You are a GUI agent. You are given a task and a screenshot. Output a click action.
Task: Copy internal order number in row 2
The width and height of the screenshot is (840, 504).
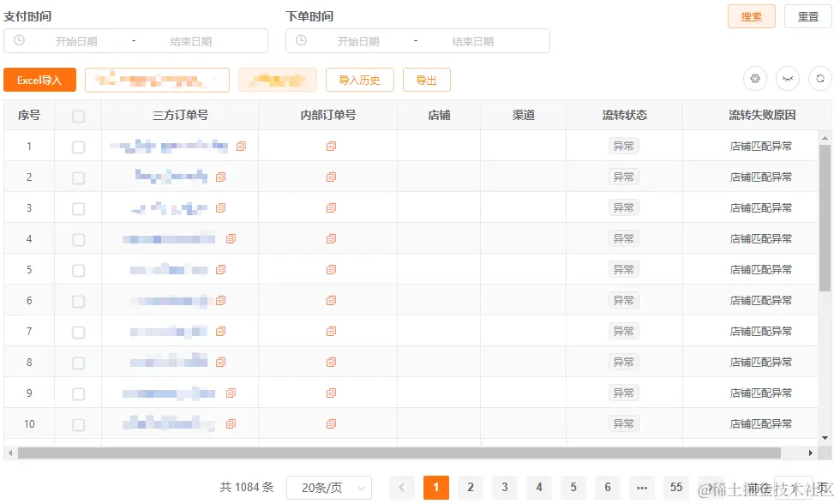coord(331,177)
